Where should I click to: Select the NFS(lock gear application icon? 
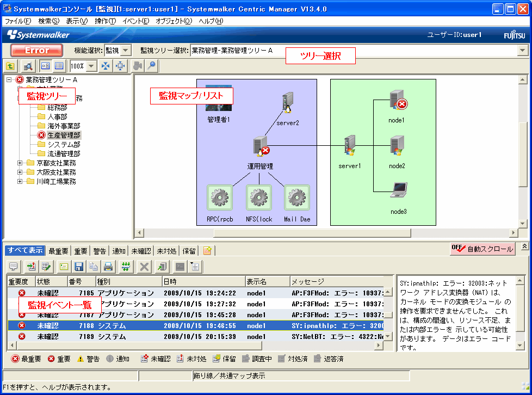(x=259, y=197)
